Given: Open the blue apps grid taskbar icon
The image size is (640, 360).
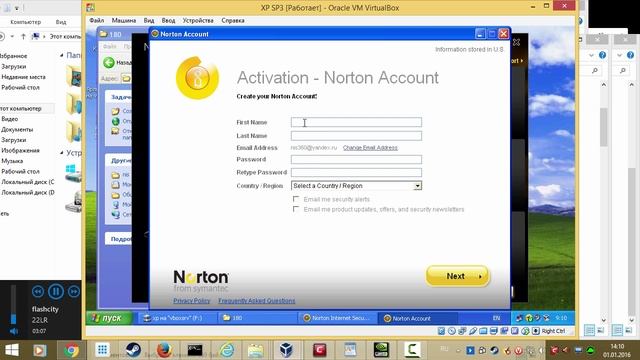Looking at the screenshot, I should 102,350.
